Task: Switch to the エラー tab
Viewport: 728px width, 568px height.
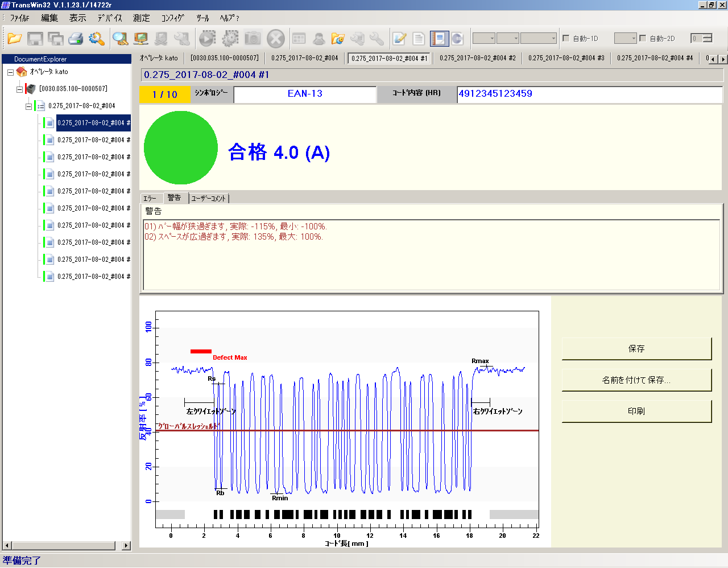Action: [x=150, y=199]
